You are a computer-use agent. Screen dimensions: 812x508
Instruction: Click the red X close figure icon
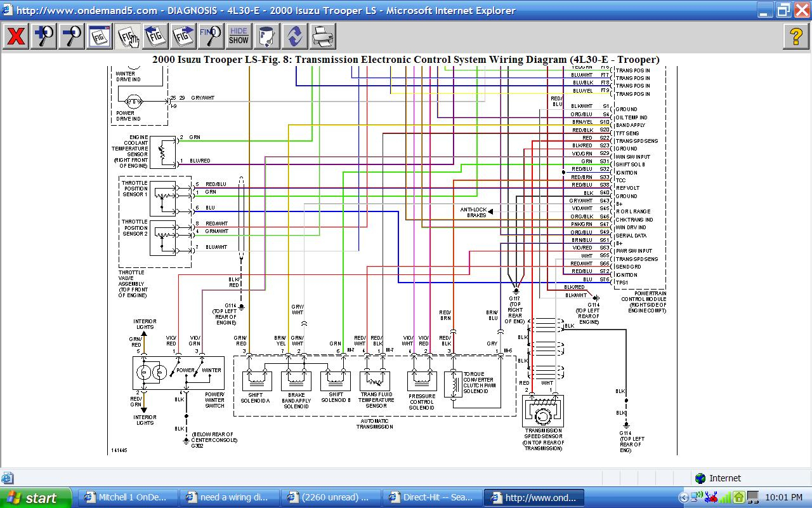[x=16, y=36]
